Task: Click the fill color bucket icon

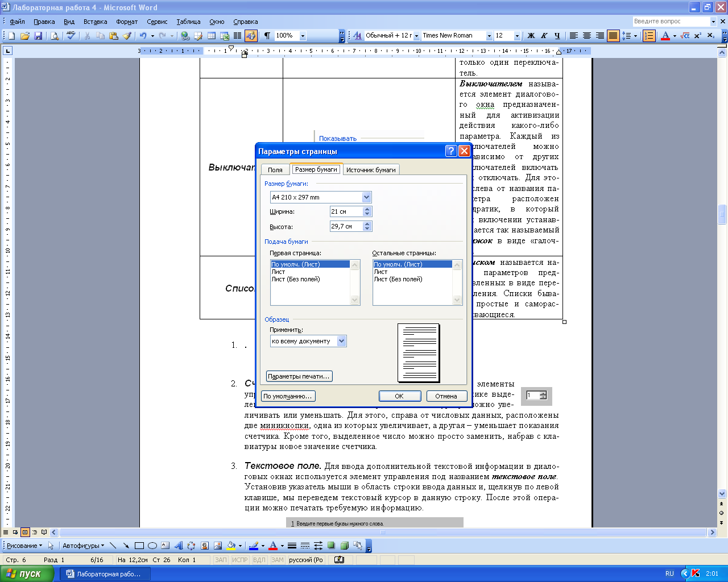Action: pos(231,546)
